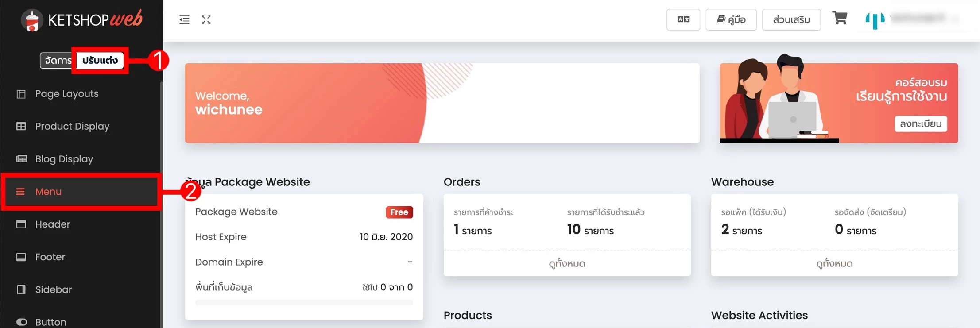The height and width of the screenshot is (328, 980).
Task: Switch to the ปรับแต่ง mode toggle
Action: pyautogui.click(x=100, y=61)
